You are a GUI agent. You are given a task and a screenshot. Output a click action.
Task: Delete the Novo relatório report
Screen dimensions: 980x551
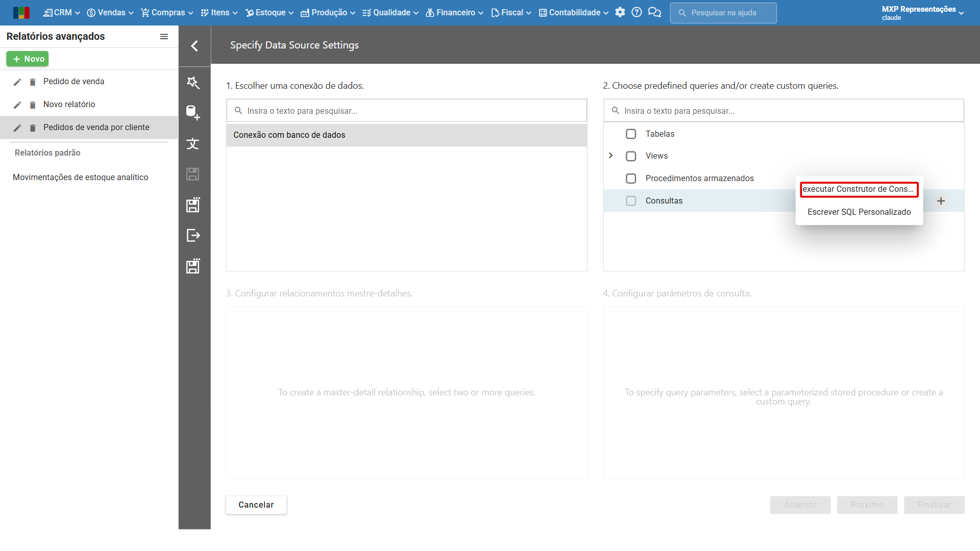(33, 105)
